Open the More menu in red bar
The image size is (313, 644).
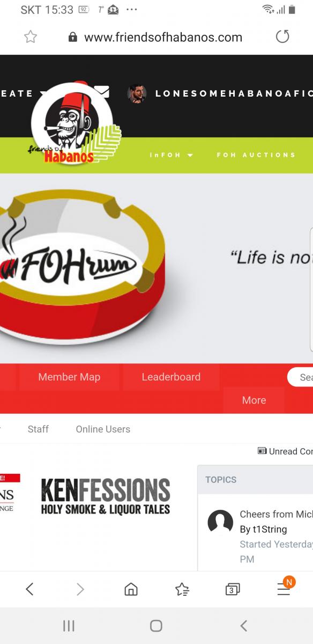pos(254,400)
